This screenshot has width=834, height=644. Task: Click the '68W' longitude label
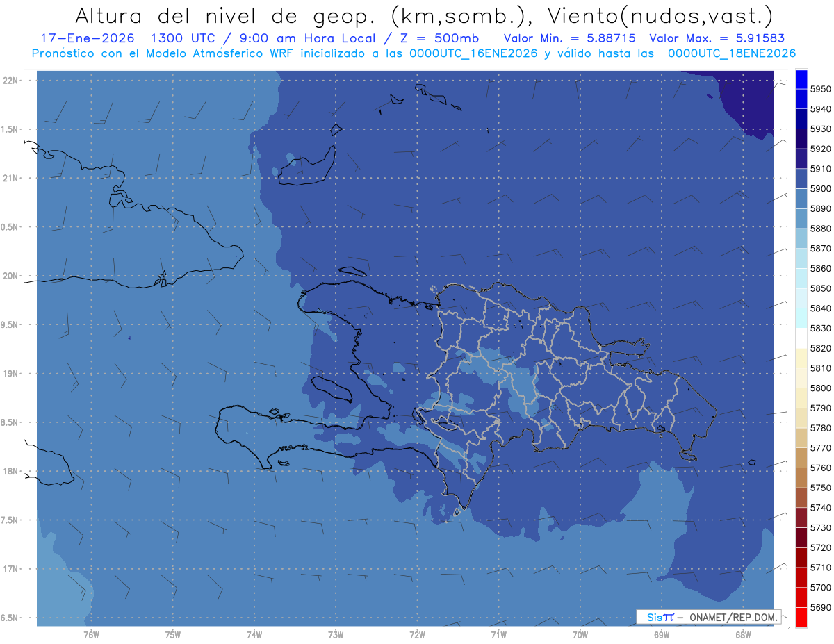tap(742, 635)
